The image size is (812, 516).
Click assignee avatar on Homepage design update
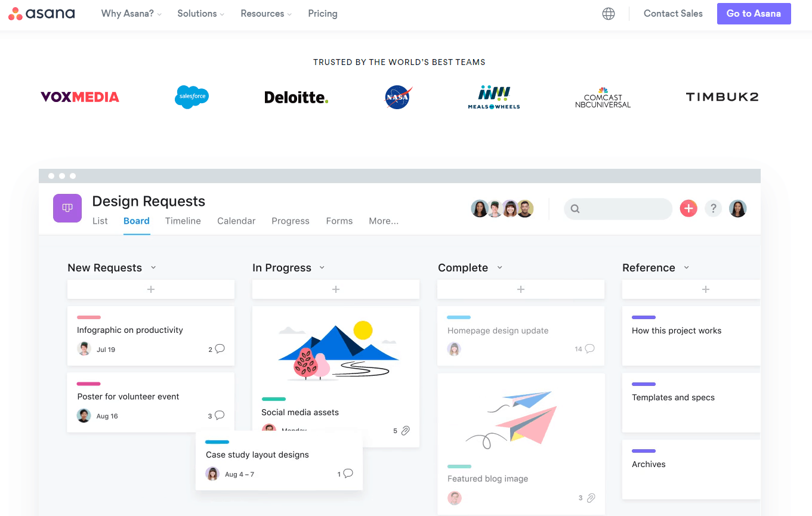coord(454,349)
